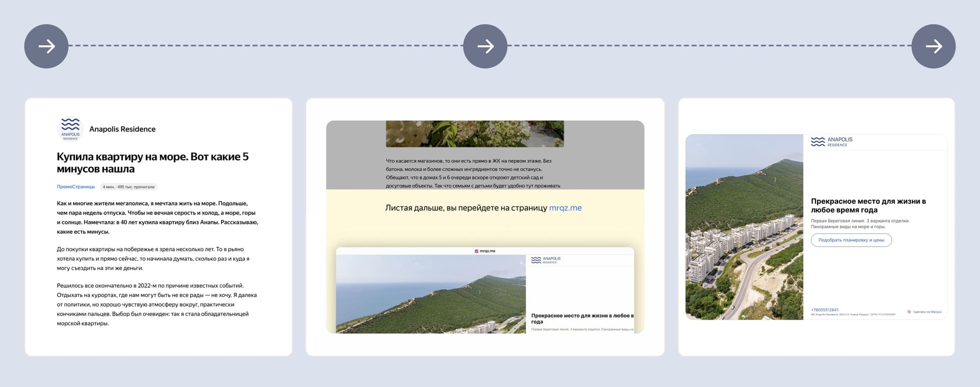Click the paragraph starting "Как и многие жители мегаполиса"
980x387 pixels.
[157, 217]
